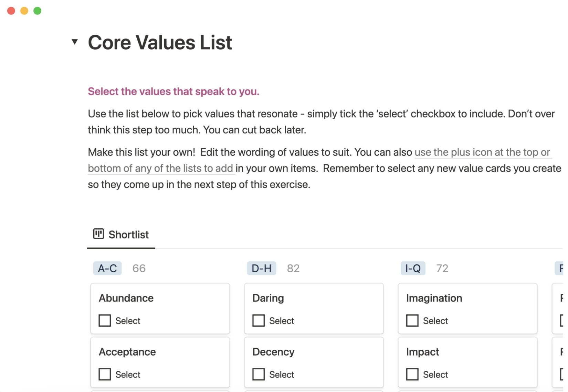The image size is (568, 392).
Task: Open the Shortlist tab
Action: click(x=128, y=235)
